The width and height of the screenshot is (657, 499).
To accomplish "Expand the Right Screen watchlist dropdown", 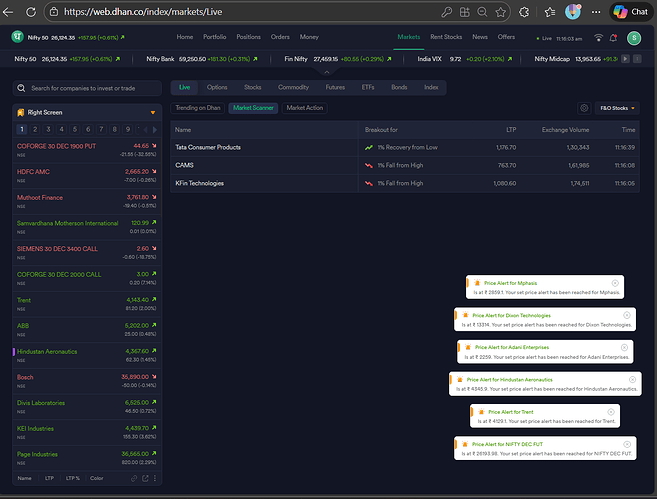I will coord(152,112).
